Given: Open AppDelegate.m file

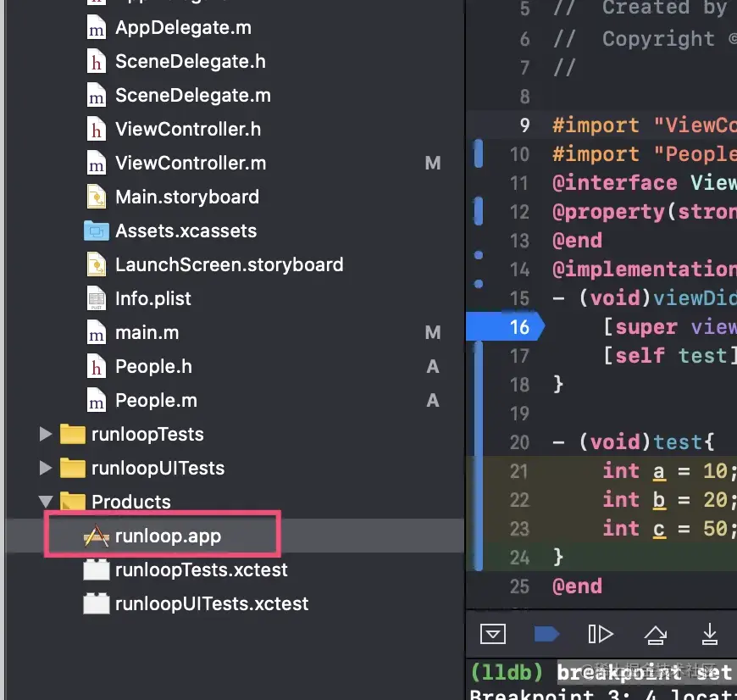Looking at the screenshot, I should [x=183, y=28].
